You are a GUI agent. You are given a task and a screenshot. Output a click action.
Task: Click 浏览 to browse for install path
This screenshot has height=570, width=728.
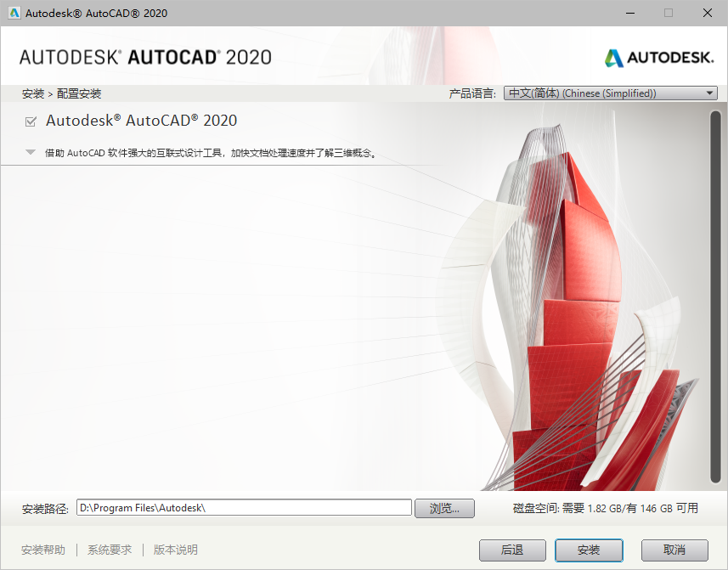(x=444, y=508)
